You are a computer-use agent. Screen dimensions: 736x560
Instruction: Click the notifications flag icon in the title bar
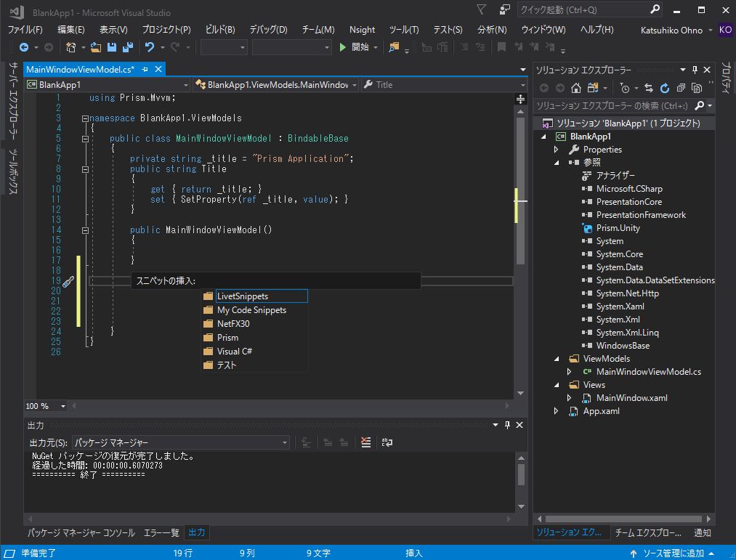(x=481, y=9)
